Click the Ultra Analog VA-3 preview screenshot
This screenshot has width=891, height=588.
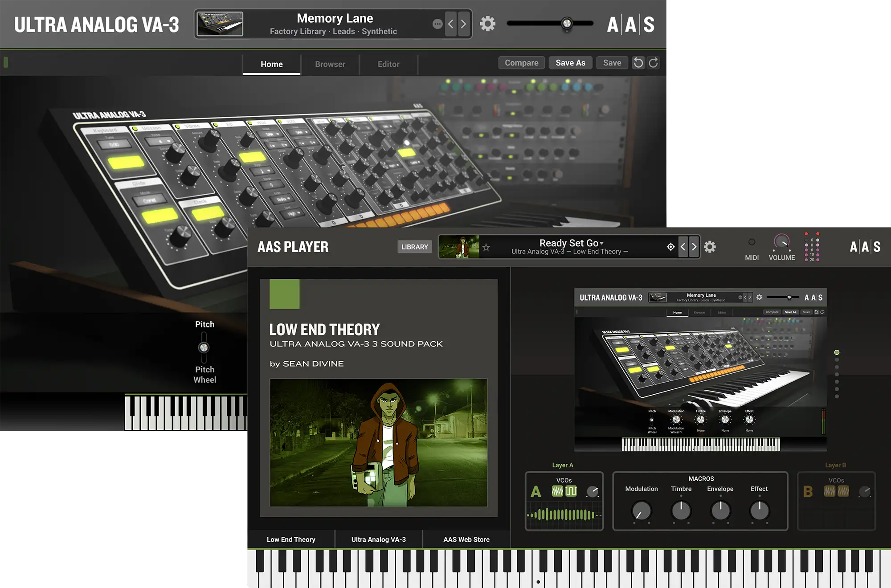701,370
